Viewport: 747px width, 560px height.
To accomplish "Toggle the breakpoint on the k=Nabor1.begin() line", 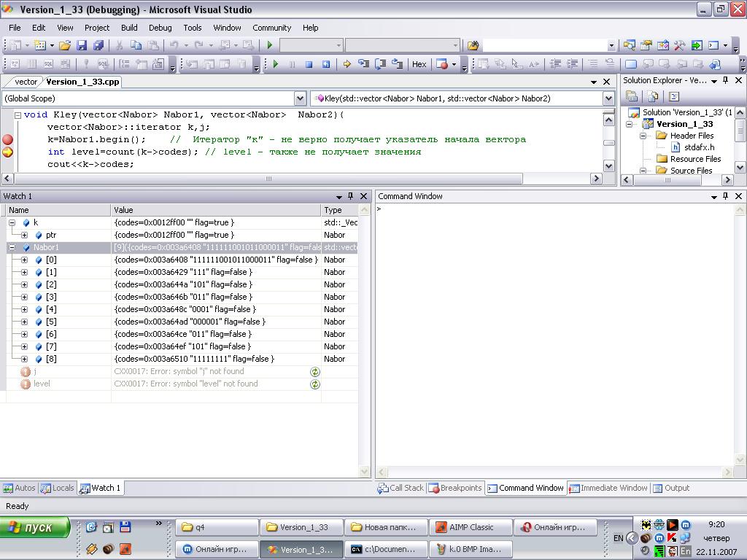I will tap(7, 139).
